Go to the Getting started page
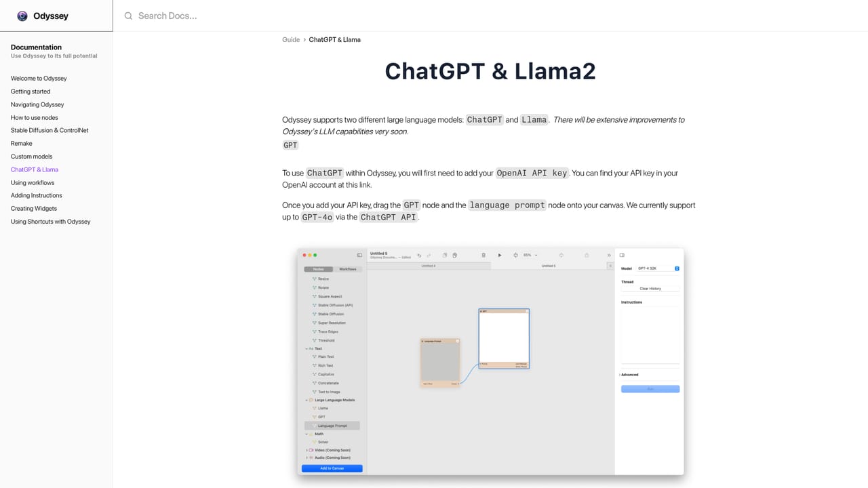868x488 pixels. point(31,91)
